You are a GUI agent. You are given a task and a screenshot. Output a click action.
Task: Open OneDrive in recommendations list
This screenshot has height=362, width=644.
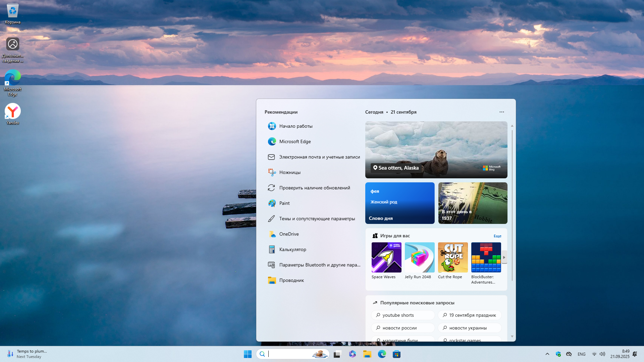(289, 234)
